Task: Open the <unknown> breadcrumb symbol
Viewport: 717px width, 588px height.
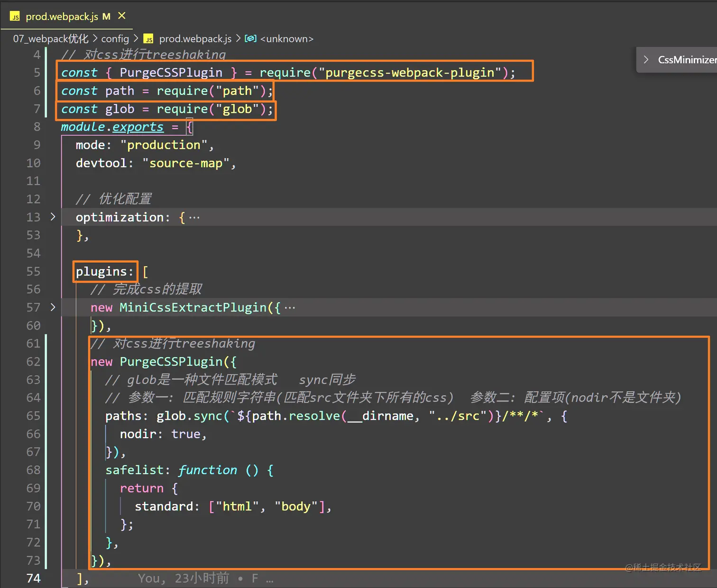Action: coord(287,39)
